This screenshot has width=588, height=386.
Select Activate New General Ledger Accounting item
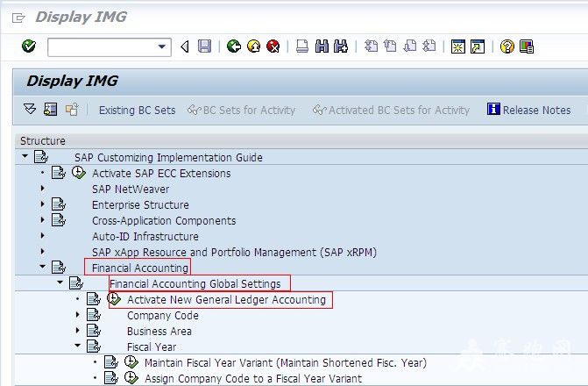click(226, 299)
